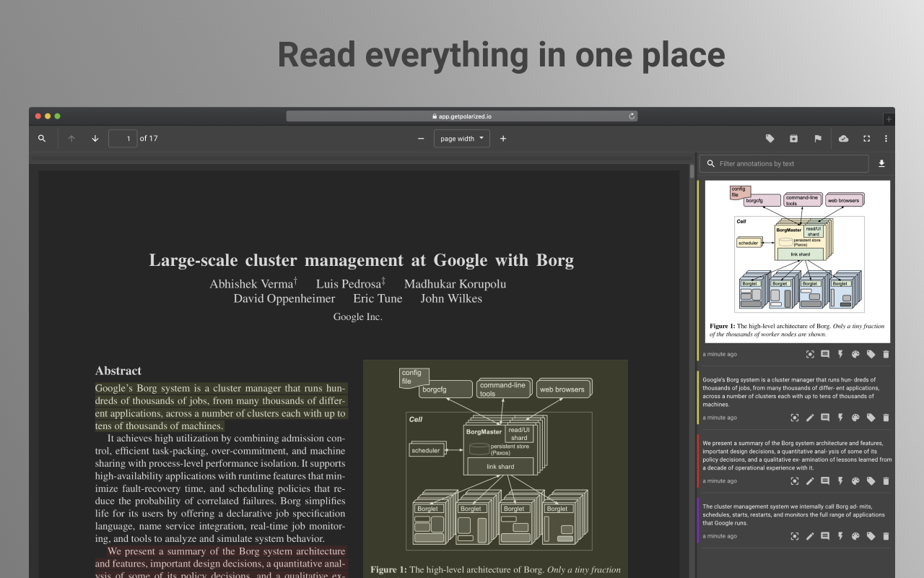Viewport: 924px width, 578px height.
Task: Zoom in with the plus button
Action: point(503,139)
